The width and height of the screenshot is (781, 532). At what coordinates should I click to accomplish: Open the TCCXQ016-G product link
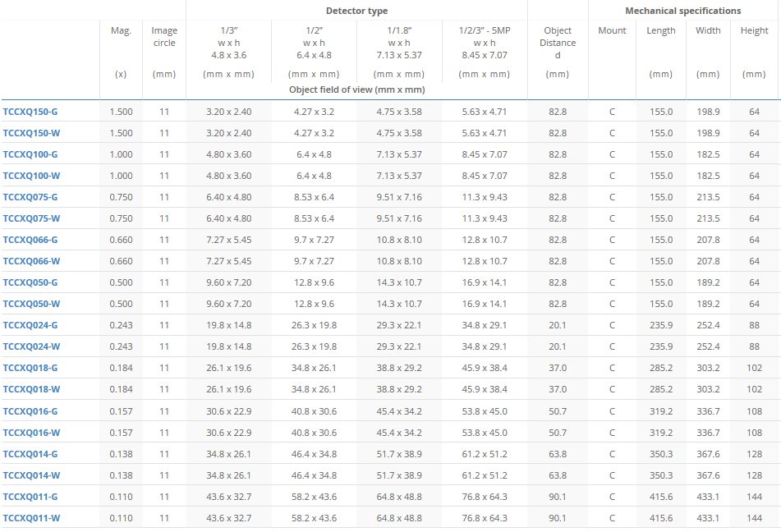[x=30, y=411]
